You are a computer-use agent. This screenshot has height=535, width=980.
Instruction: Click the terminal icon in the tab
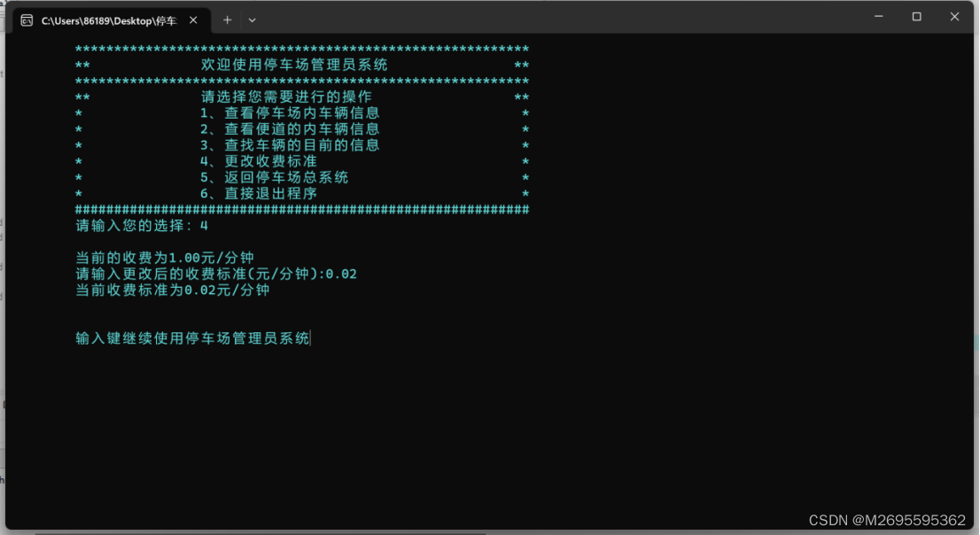27,20
